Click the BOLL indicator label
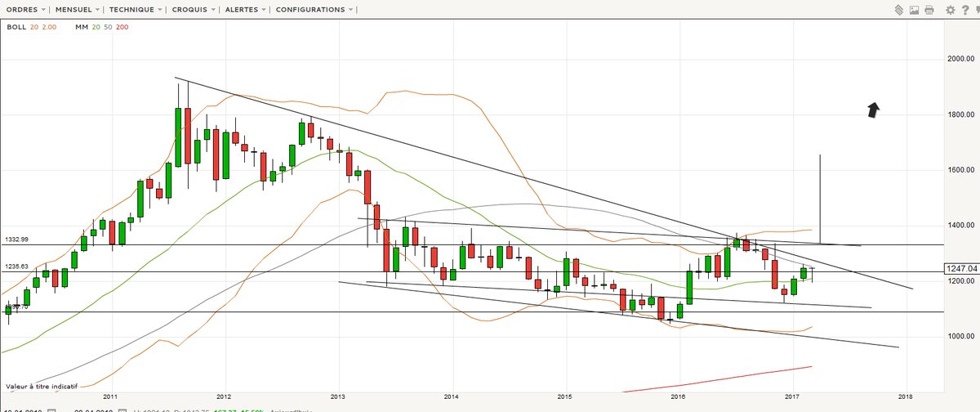The image size is (980, 412). [16, 27]
